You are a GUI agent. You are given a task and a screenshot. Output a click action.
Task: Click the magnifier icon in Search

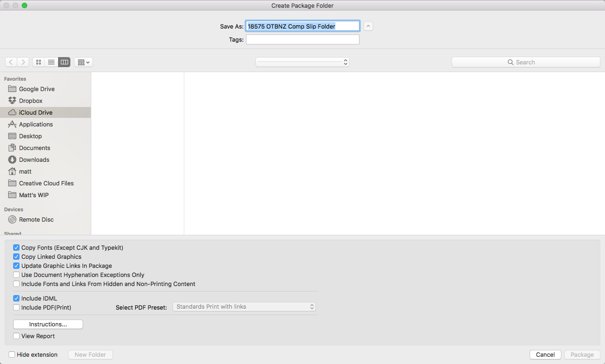tap(511, 63)
